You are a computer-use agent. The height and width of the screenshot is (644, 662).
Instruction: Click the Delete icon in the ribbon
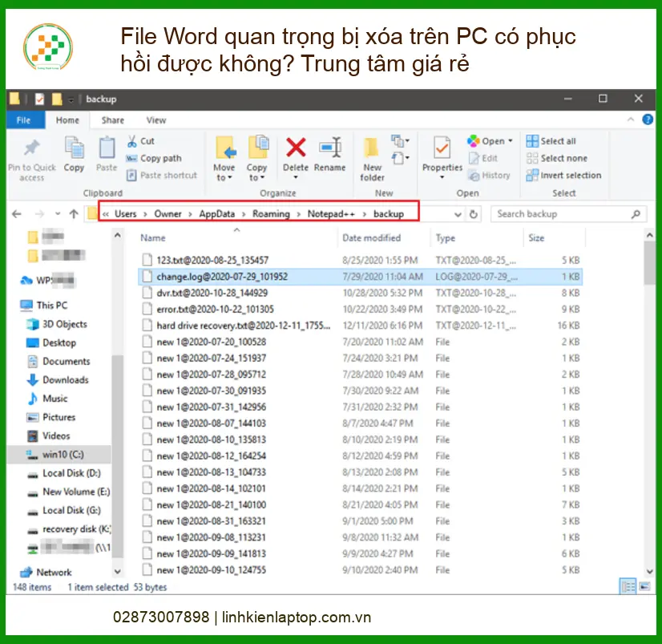click(x=296, y=148)
